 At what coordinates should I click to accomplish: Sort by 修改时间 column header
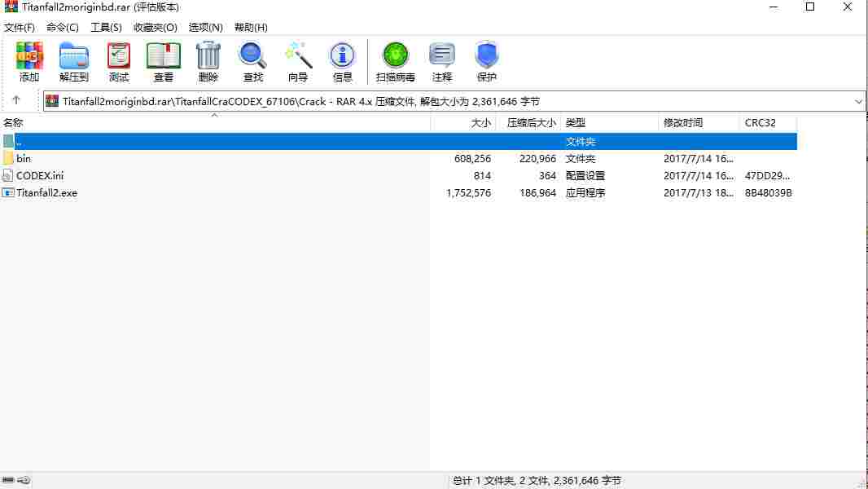(x=683, y=123)
